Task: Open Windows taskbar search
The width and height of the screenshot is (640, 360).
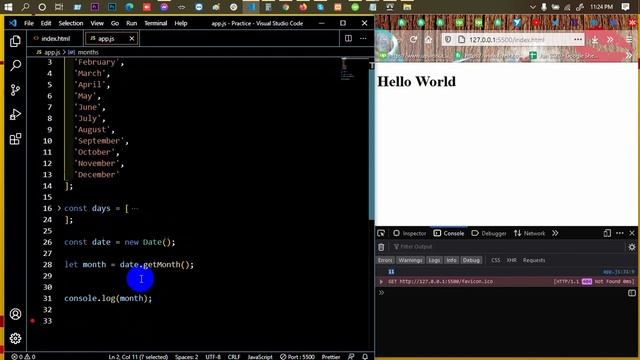Action: [x=25, y=7]
